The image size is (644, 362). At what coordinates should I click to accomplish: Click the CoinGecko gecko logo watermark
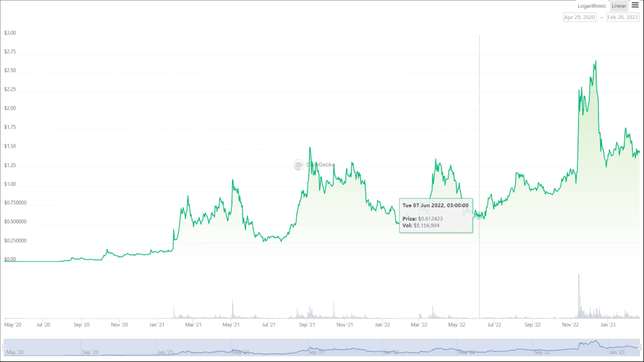tap(298, 165)
